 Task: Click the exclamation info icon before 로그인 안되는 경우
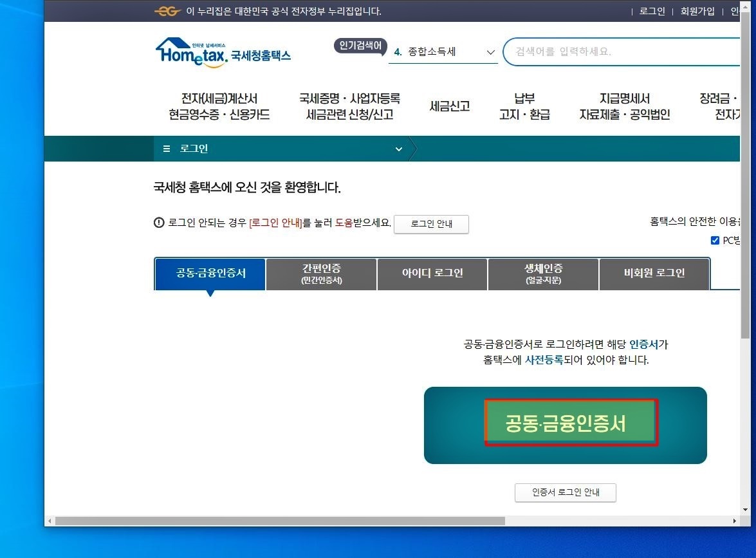(159, 222)
